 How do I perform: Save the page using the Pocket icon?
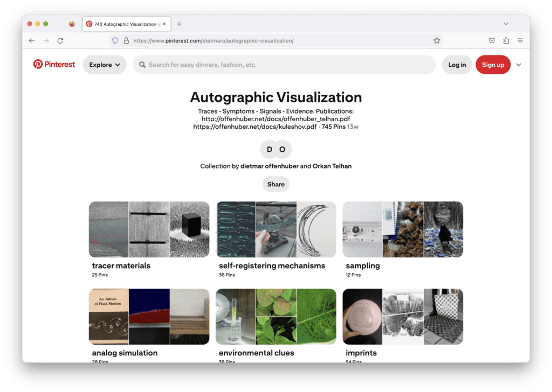[x=491, y=40]
